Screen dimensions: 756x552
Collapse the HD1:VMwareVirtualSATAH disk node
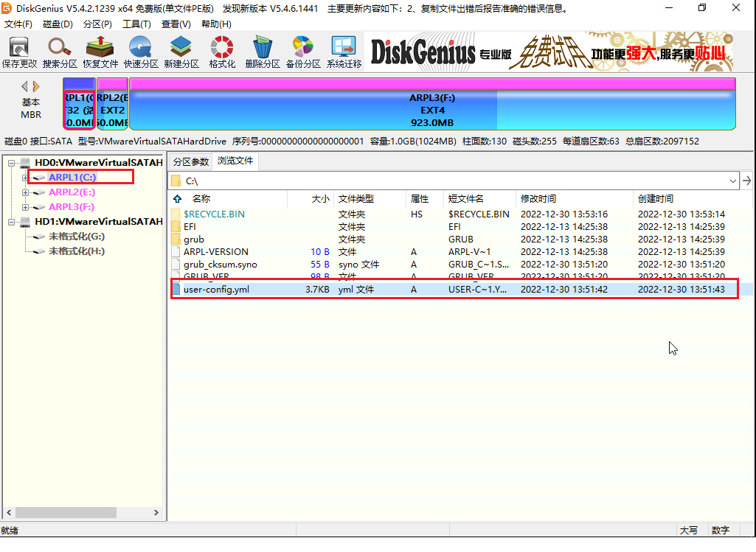(x=12, y=222)
